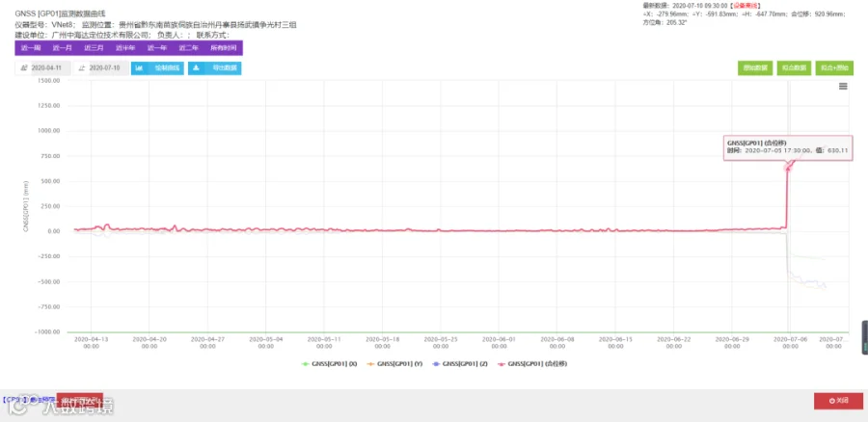Click the chart icon on 绘制曲线 button
The image size is (868, 422).
coord(140,68)
